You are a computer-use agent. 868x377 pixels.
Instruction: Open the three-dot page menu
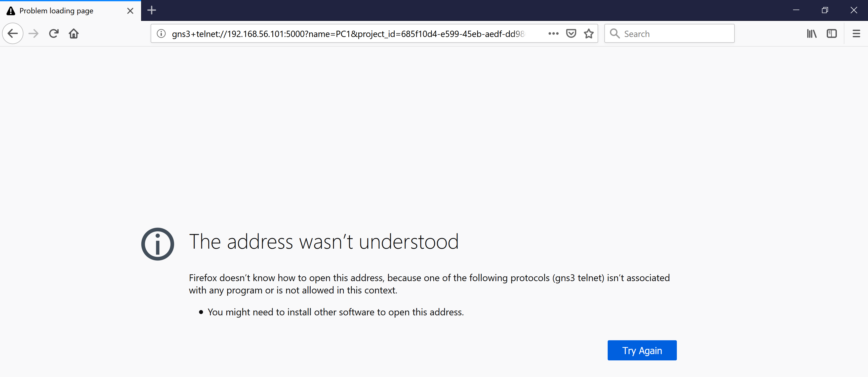point(553,33)
